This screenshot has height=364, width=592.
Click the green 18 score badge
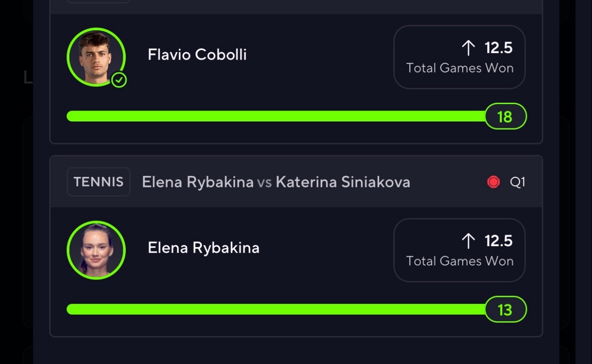coord(505,116)
